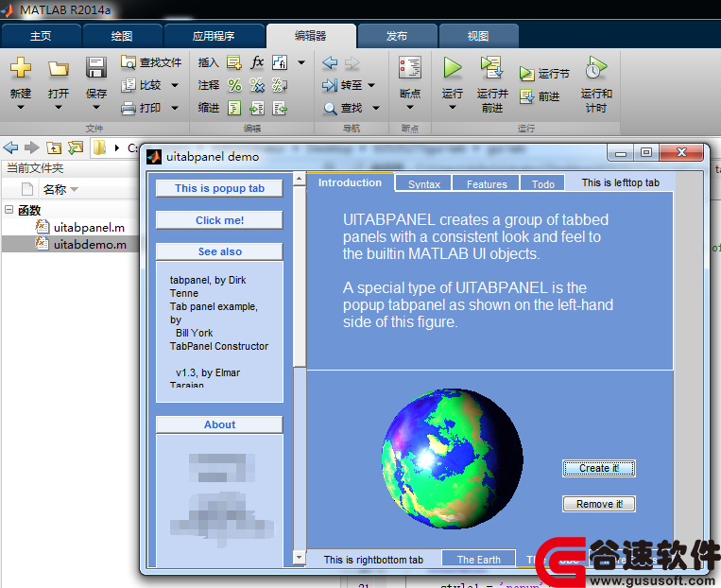Screen dimensions: 721x588
Task: Expand the Go To (转至) dropdown arrow
Action: [371, 85]
